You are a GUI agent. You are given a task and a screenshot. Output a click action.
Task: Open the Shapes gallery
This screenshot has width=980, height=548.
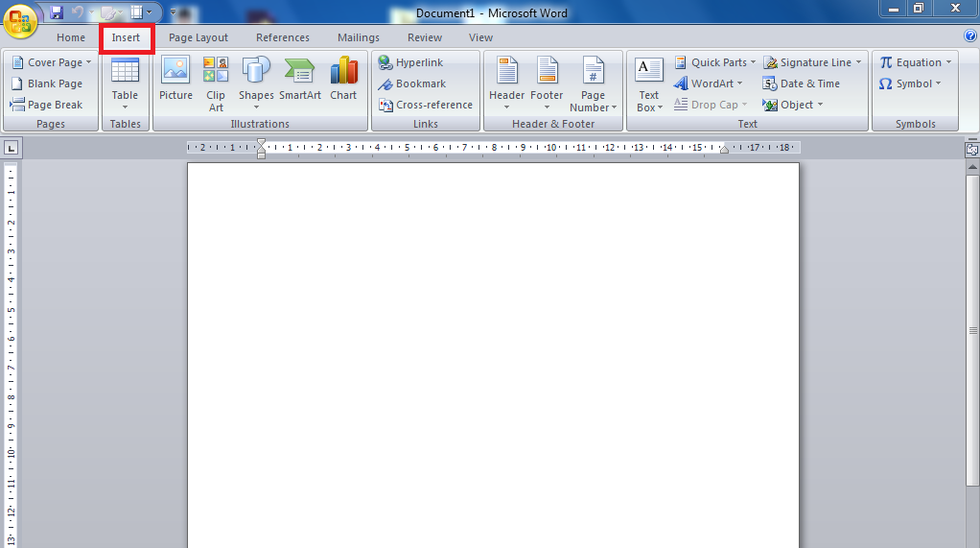click(x=256, y=83)
